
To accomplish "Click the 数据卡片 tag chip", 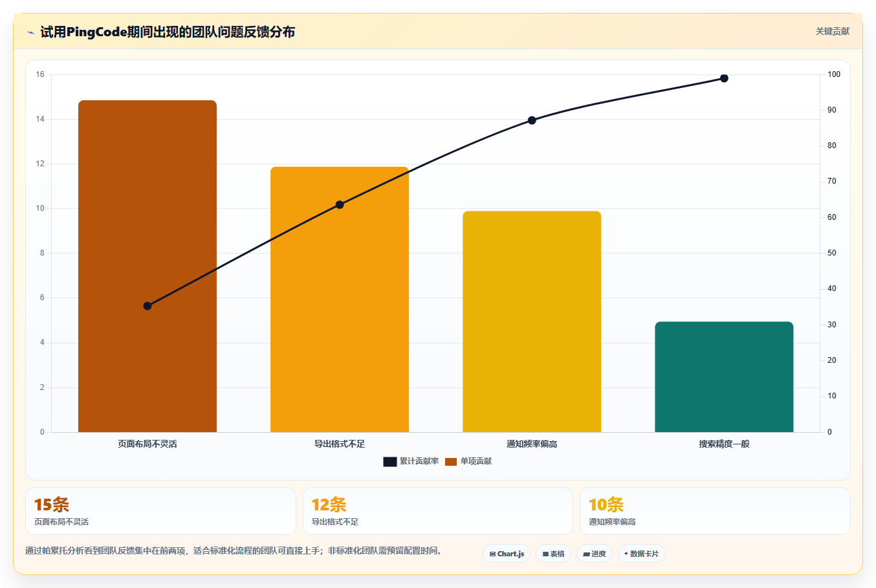I will point(641,554).
